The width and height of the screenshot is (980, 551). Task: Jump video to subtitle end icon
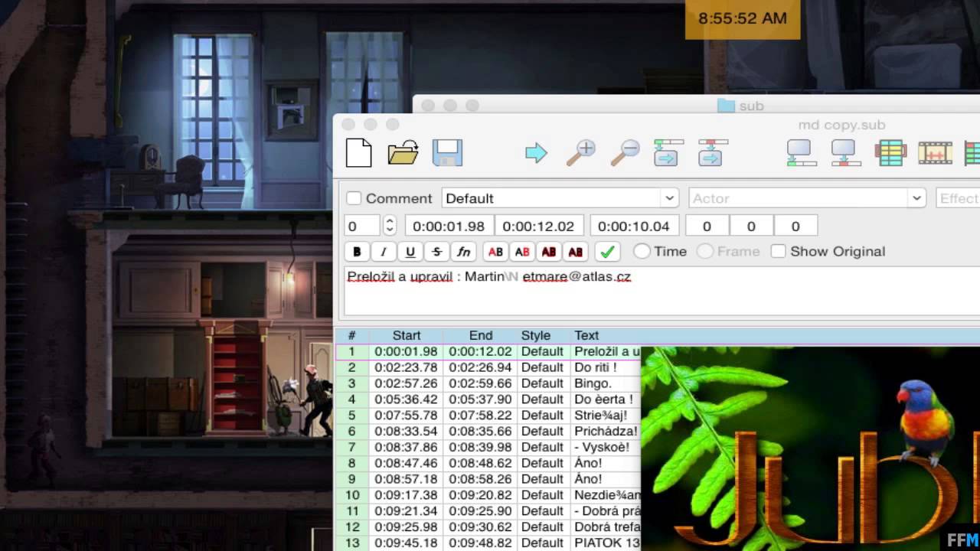pos(713,153)
